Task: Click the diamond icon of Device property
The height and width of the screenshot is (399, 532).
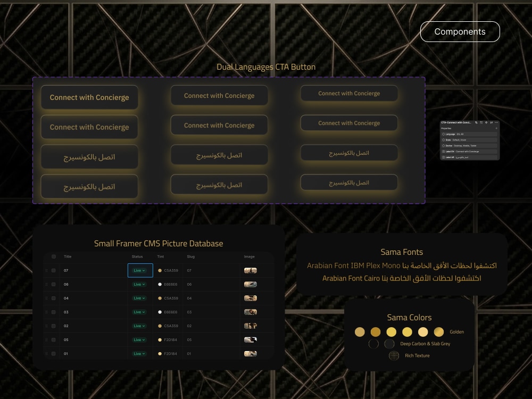Action: click(x=444, y=146)
